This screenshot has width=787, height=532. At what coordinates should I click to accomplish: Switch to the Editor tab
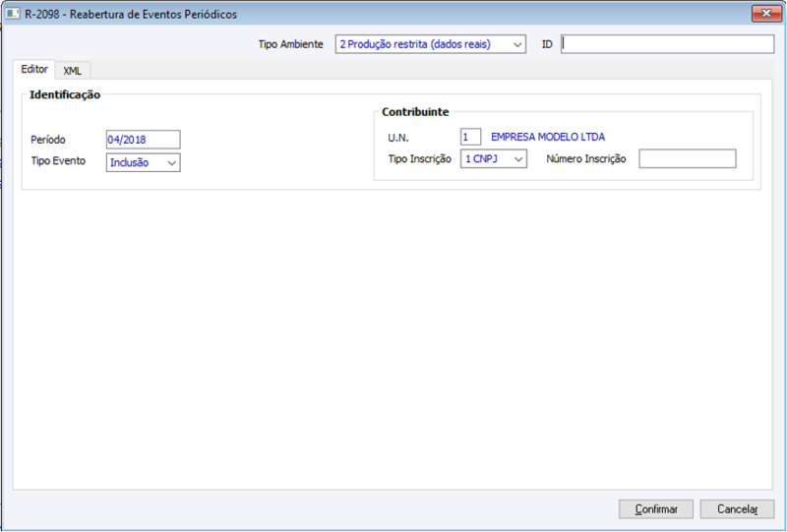[34, 69]
